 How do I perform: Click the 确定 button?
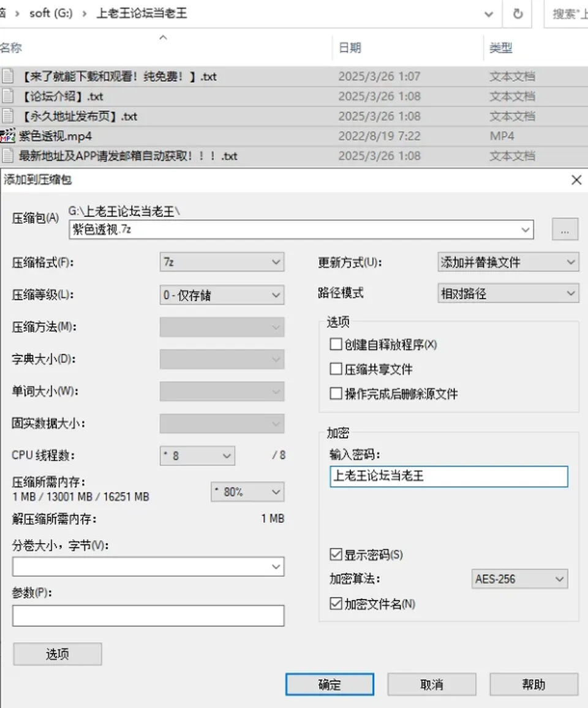[330, 685]
